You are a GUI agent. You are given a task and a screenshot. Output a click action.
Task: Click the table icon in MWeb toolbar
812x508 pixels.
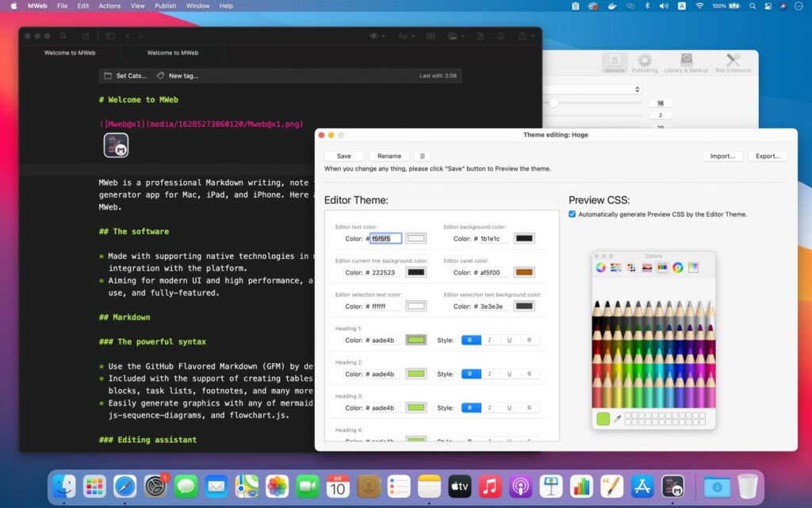click(431, 36)
